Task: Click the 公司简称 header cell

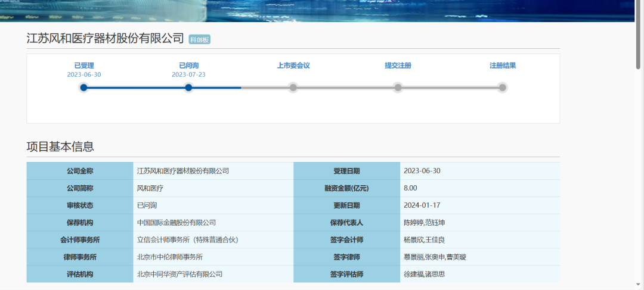Action: pos(80,188)
